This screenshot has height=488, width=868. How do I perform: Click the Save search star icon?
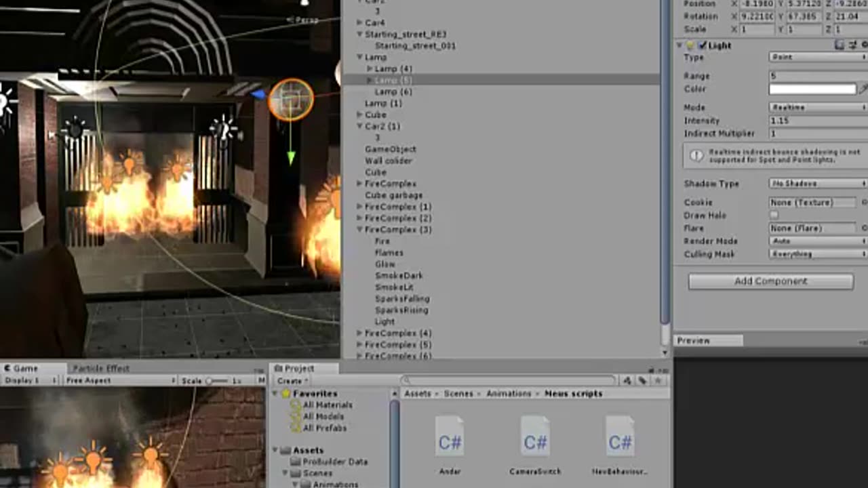point(658,381)
